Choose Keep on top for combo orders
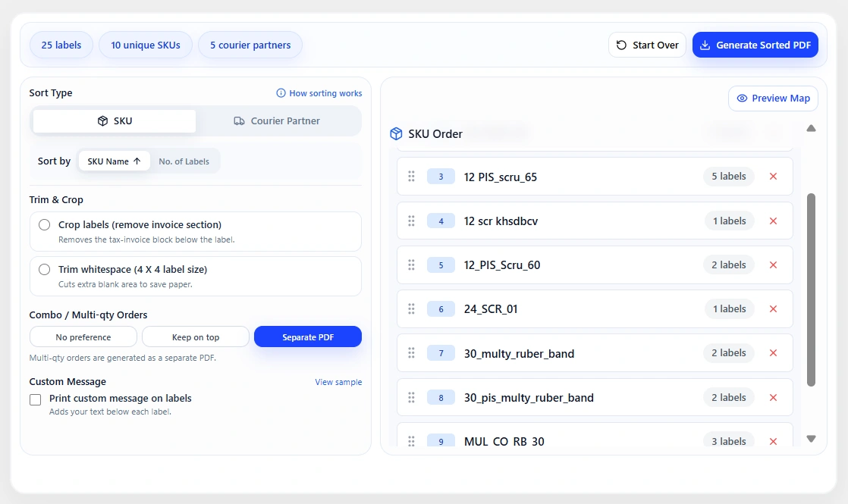 click(196, 337)
